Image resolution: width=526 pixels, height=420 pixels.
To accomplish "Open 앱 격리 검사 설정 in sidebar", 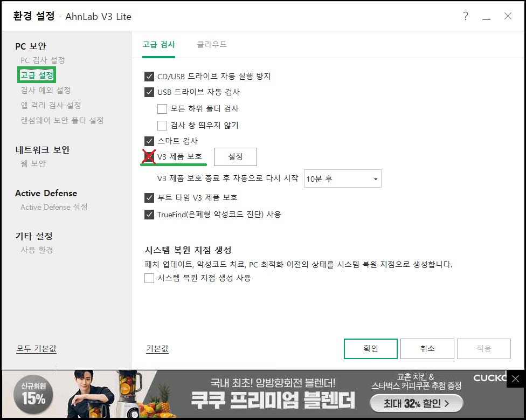I will point(51,105).
